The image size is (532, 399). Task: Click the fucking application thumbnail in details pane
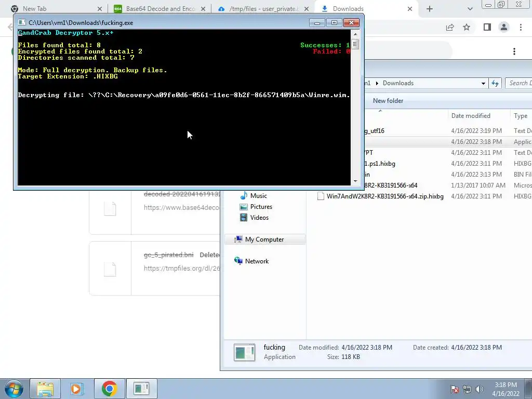(244, 353)
